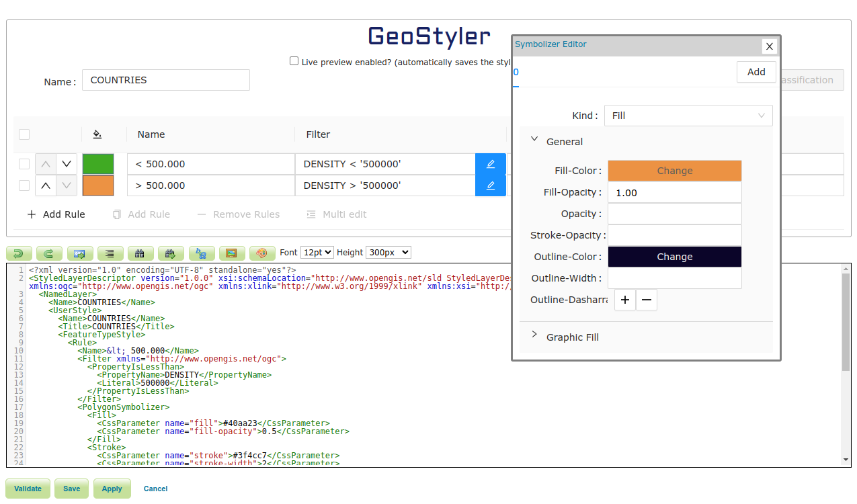Click the Fill-Opacity field showing 1.00
Image resolution: width=857 pixels, height=504 pixels.
click(x=675, y=192)
